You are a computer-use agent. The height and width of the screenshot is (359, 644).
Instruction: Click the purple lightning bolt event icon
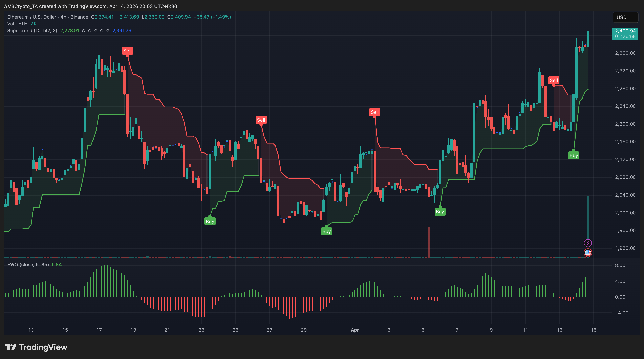coord(588,243)
